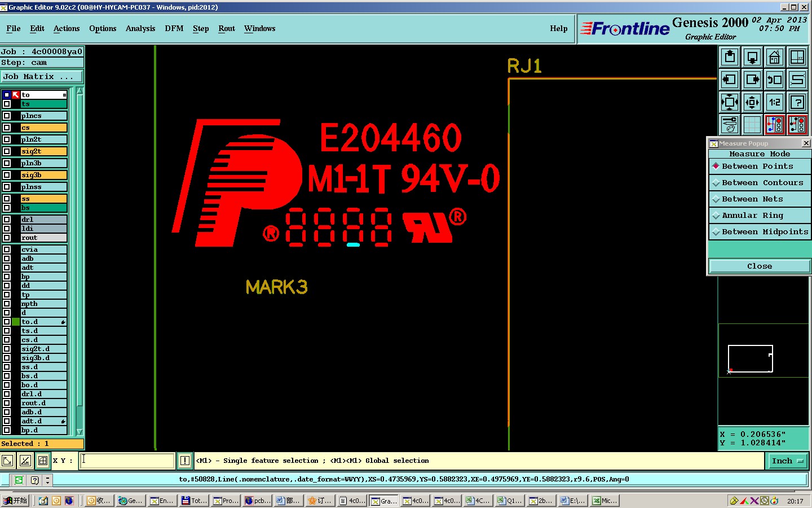Switch to the pcb... taskbar window

pos(258,501)
